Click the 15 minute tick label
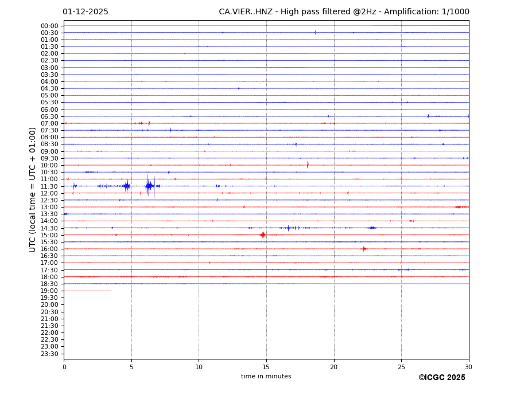This screenshot has width=532, height=399. [x=266, y=367]
